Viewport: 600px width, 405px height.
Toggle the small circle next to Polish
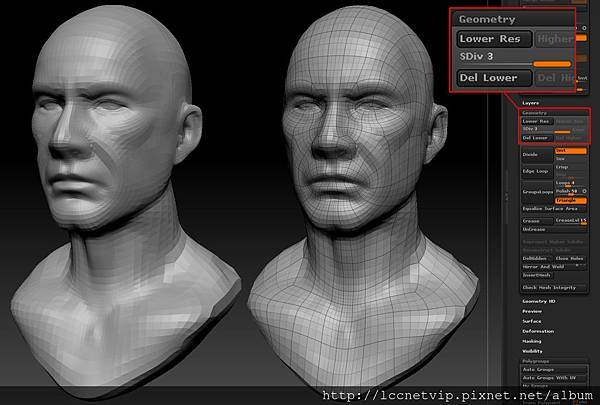[584, 191]
